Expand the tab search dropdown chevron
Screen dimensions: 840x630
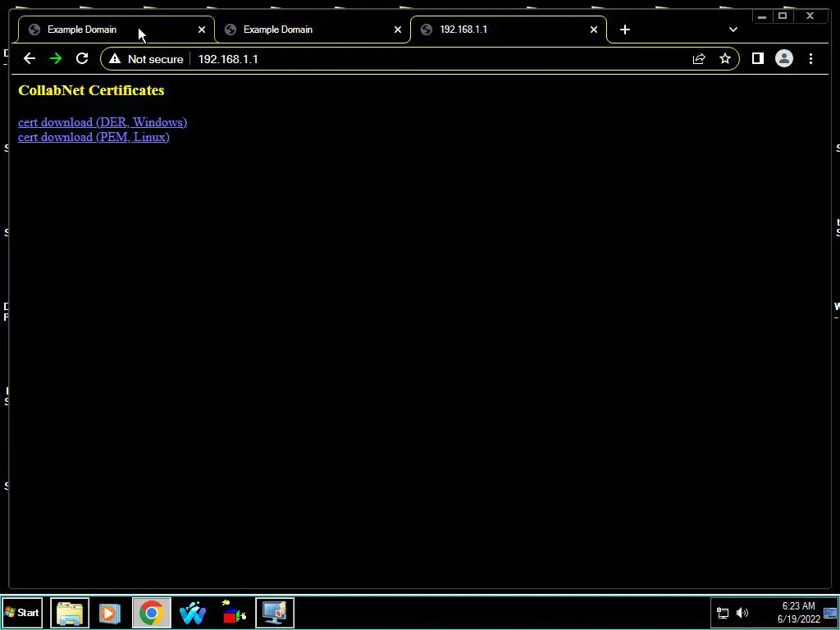click(x=733, y=30)
